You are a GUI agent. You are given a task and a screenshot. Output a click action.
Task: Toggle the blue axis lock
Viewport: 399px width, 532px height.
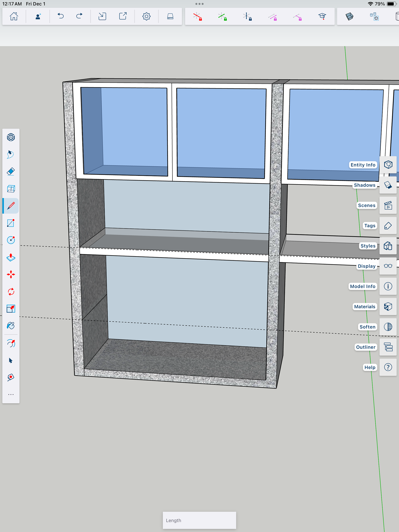tap(247, 16)
